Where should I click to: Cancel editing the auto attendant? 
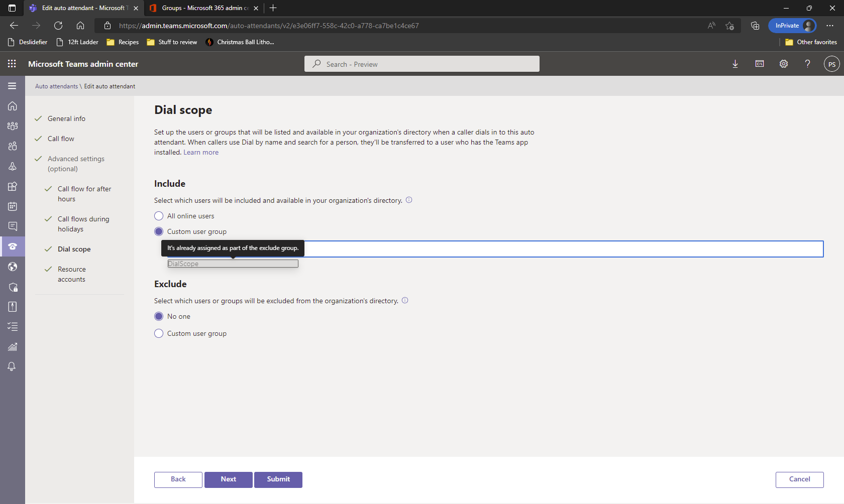pyautogui.click(x=800, y=479)
